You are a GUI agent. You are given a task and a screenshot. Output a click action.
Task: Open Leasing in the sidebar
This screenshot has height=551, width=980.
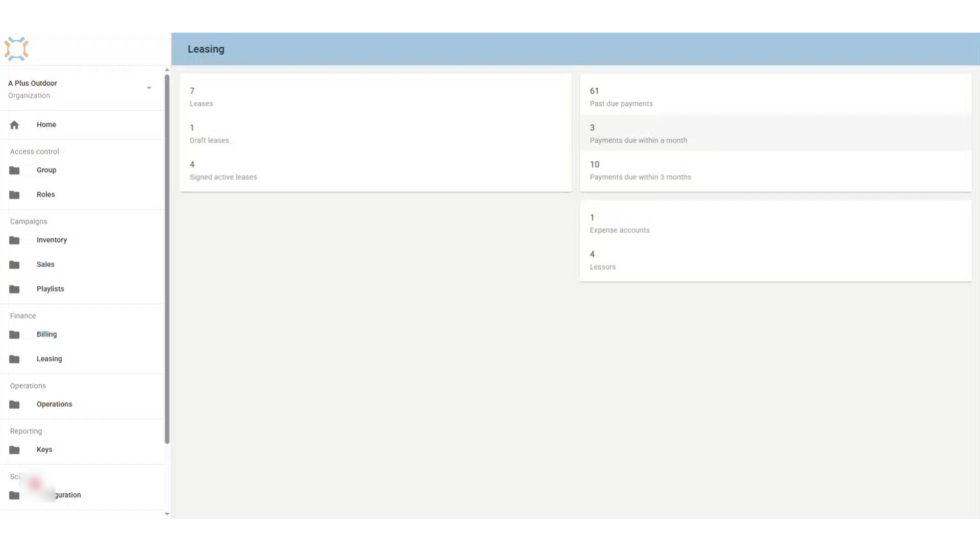(82, 359)
